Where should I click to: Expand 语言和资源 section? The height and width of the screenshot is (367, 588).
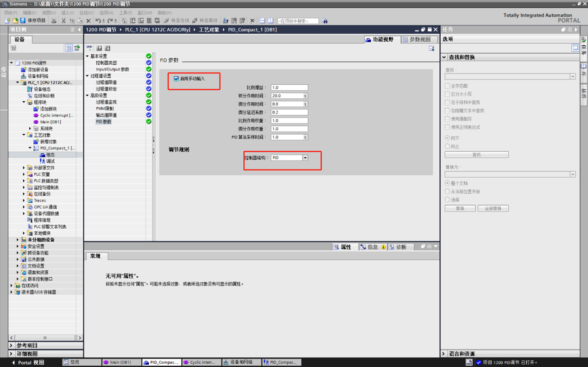[x=444, y=354]
